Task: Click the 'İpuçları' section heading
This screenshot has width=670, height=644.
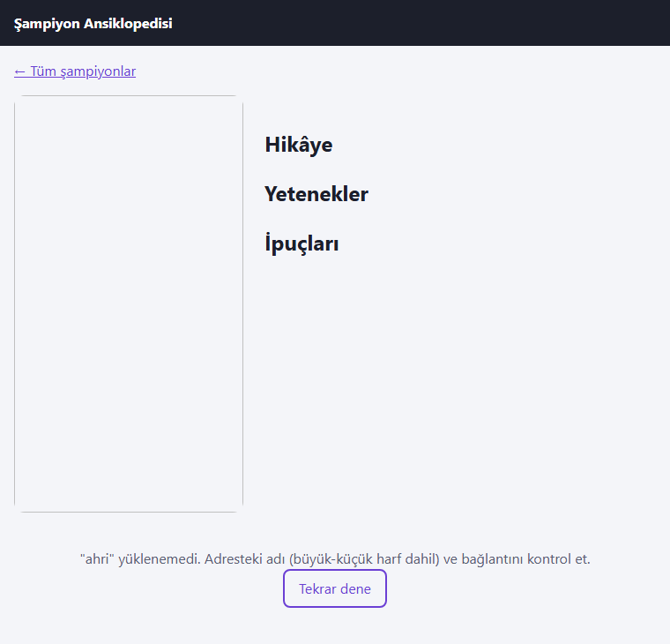Action: point(301,243)
